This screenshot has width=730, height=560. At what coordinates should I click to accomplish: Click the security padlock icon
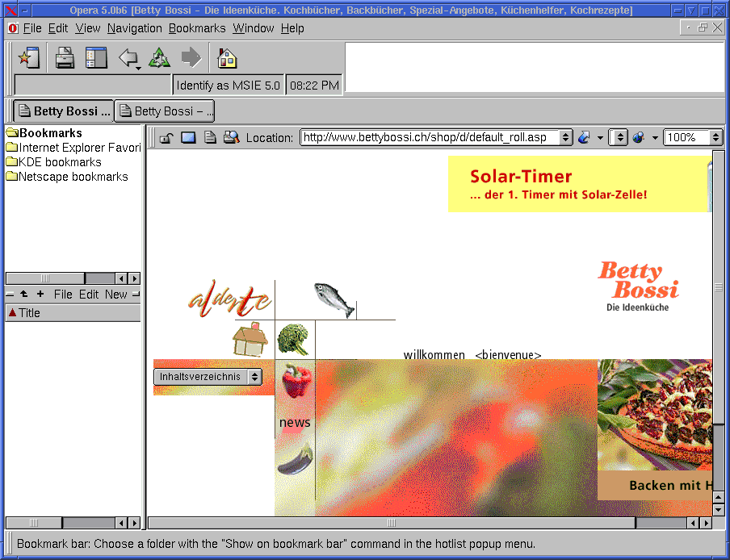[x=166, y=137]
